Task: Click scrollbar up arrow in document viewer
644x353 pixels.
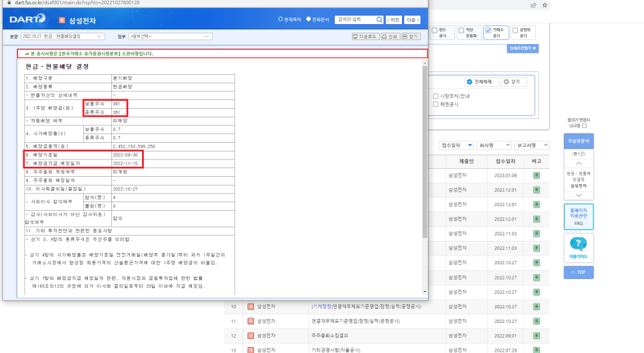Action: (x=425, y=63)
